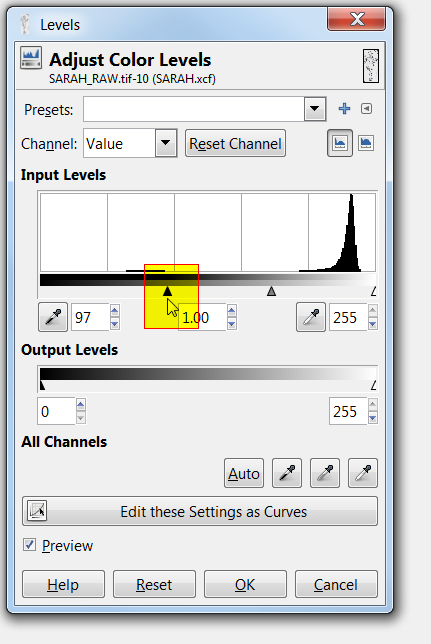The image size is (431, 644).
Task: Uncheck the Preview checkbox
Action: pos(29,545)
